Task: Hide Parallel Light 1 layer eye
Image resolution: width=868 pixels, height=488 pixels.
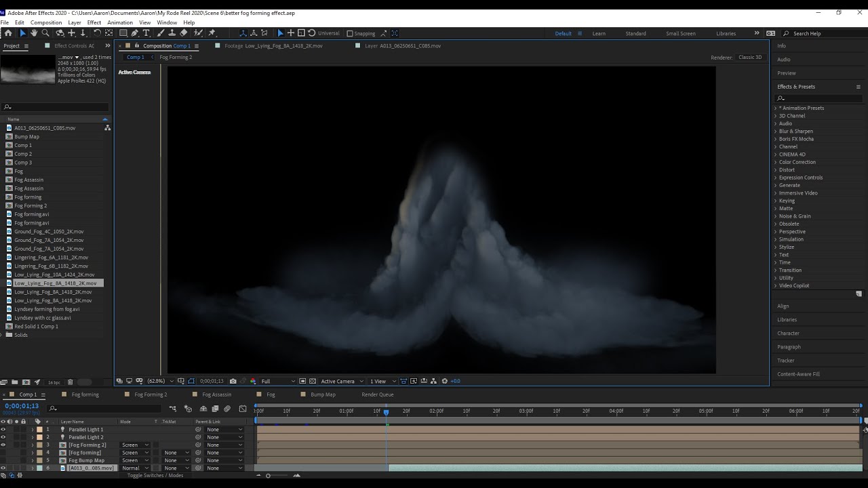Action: (3, 430)
